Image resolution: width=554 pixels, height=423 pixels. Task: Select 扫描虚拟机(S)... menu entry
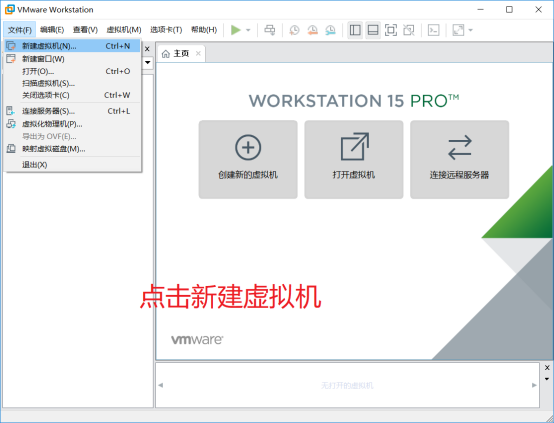coord(72,83)
